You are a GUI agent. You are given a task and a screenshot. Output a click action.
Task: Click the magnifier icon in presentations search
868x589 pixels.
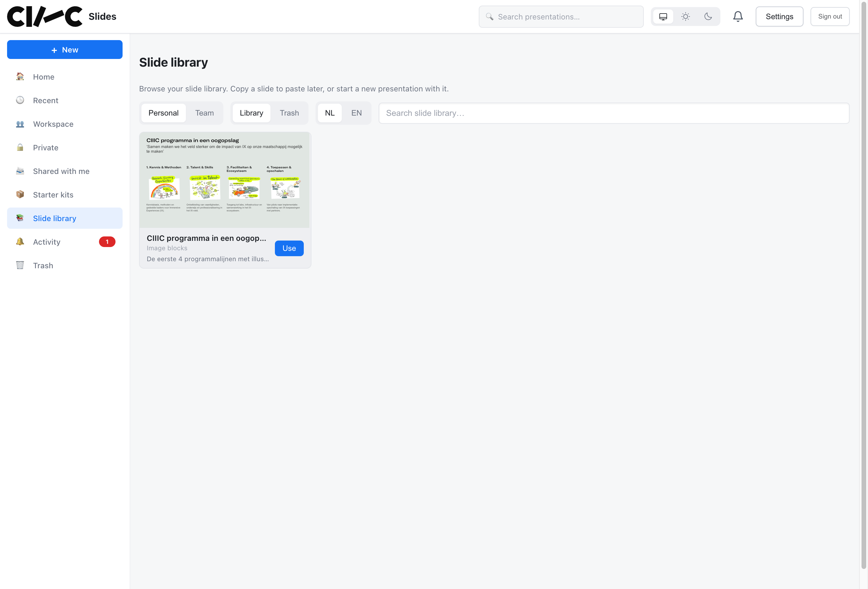pyautogui.click(x=489, y=17)
